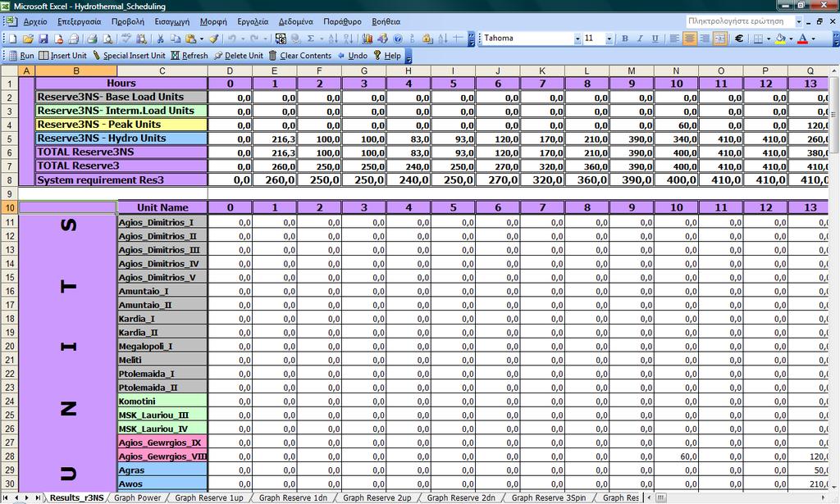This screenshot has width=840, height=504.
Task: Click the Clear Contents button
Action: 300,56
